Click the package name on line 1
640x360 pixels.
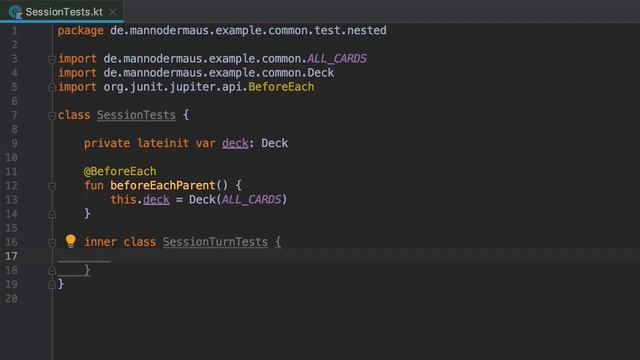[x=248, y=31]
